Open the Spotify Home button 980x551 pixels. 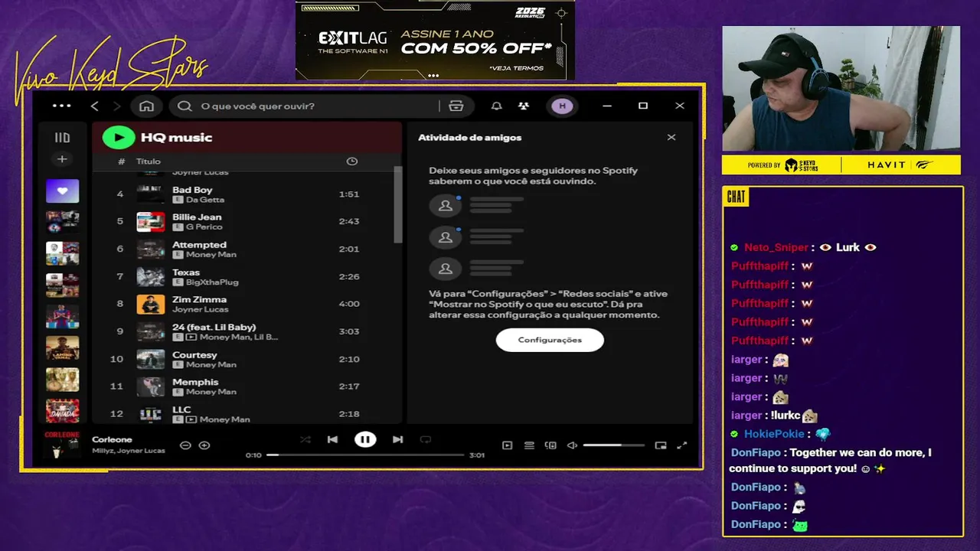(x=147, y=106)
